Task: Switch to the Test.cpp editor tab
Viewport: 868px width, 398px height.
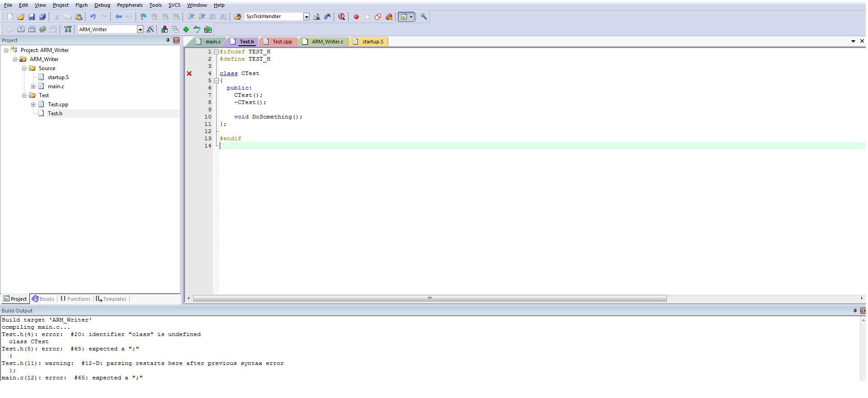Action: (x=278, y=42)
